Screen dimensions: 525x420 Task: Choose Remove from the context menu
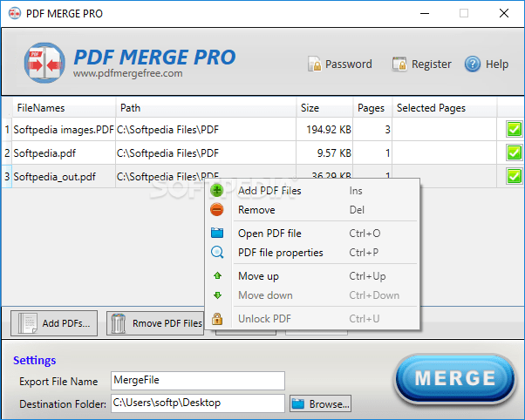point(312,210)
